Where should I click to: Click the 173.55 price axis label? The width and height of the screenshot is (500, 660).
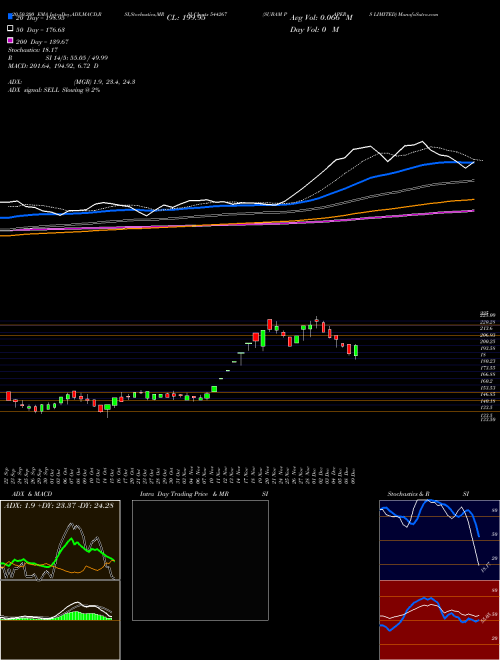click(488, 367)
